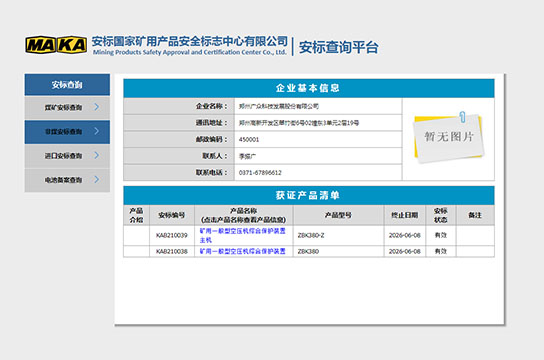Click the paperclip on the placeholder note

coord(462,117)
